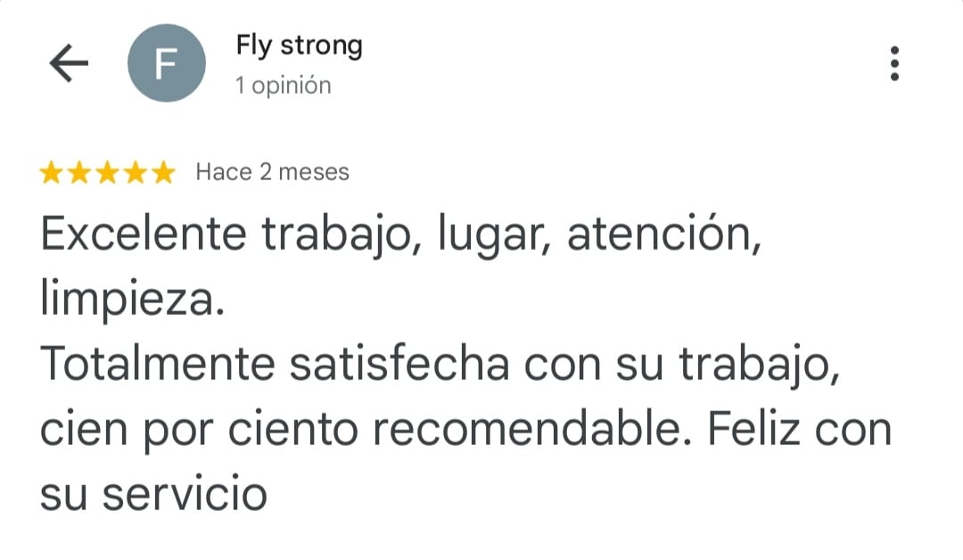The width and height of the screenshot is (963, 560).
Task: Click the Hace 2 meses timestamp
Action: pos(272,172)
